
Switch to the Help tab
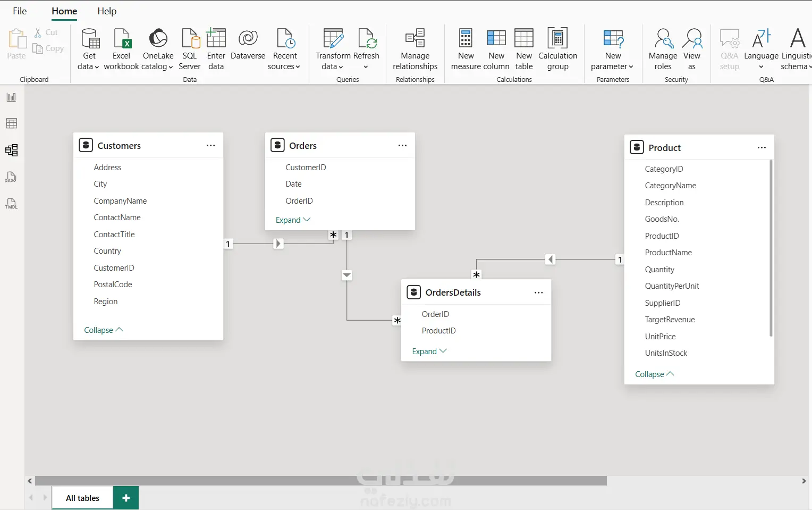pos(107,11)
